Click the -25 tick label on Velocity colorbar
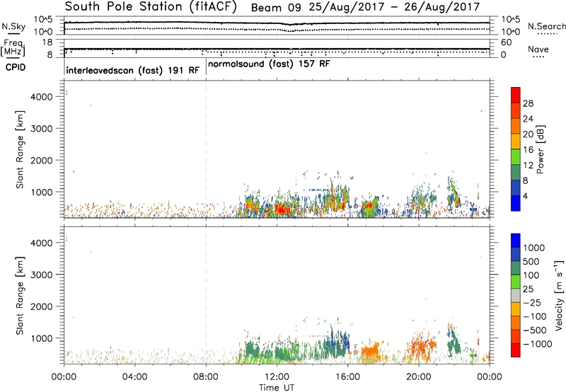Viewport: 566px width, 392px height. tap(533, 302)
